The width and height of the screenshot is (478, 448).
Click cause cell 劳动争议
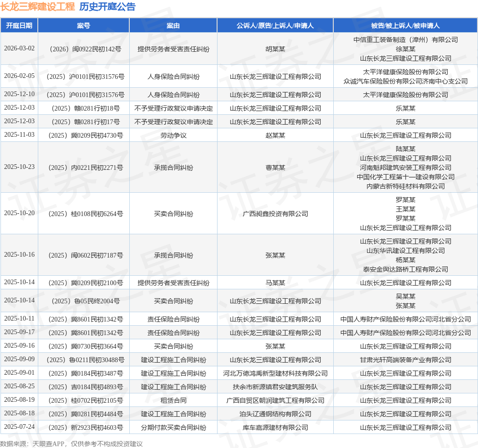coord(173,135)
